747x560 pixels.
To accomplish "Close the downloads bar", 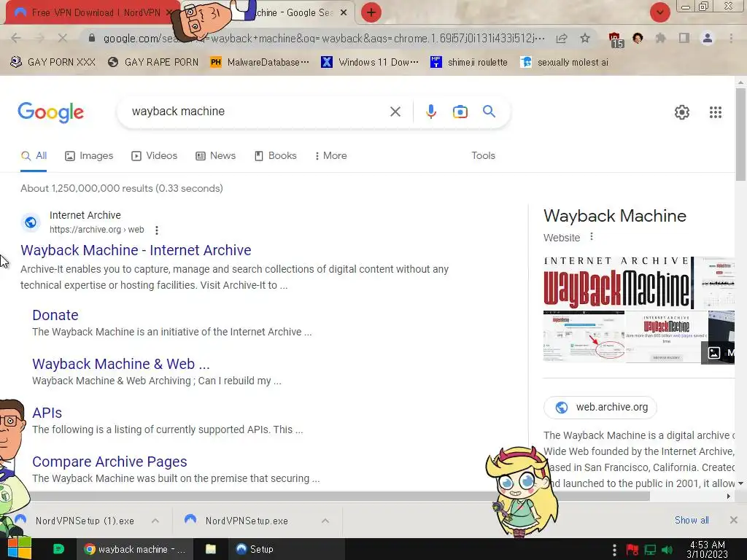I will tap(734, 520).
